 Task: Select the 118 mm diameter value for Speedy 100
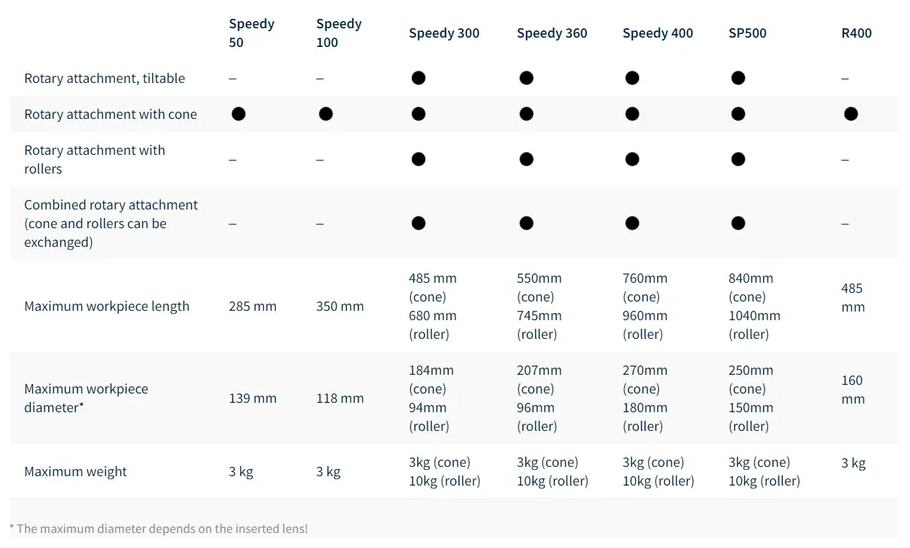tap(340, 398)
